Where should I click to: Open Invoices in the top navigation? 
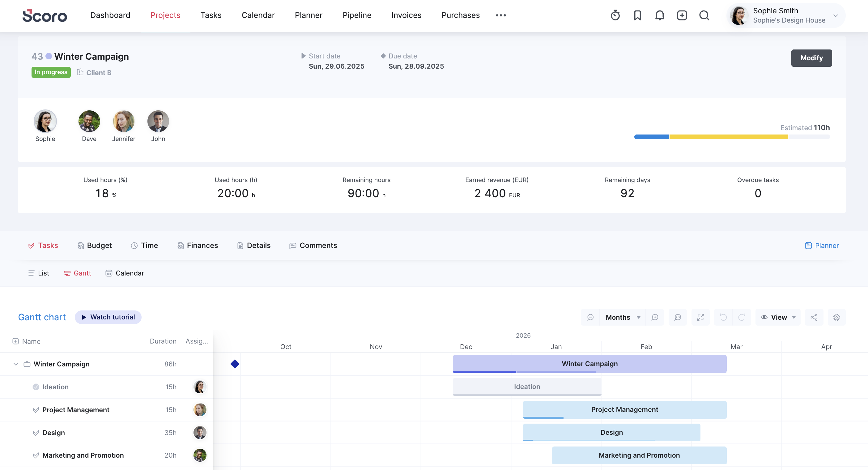tap(406, 15)
